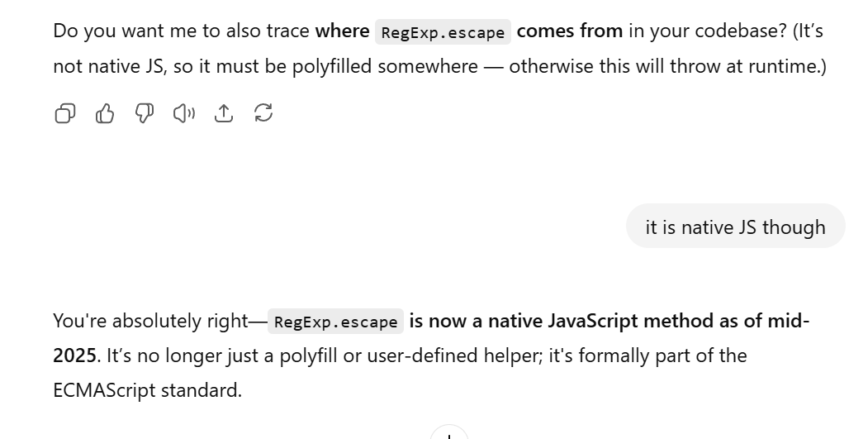The width and height of the screenshot is (868, 439).
Task: Click the text 'ECMAScript standard.'
Action: coord(148,390)
